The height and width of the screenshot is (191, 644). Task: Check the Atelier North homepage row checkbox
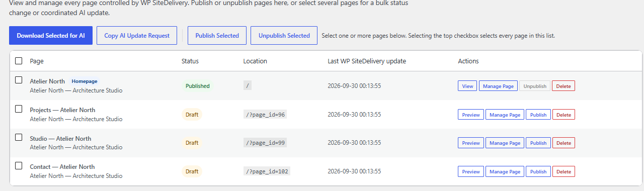[x=19, y=80]
